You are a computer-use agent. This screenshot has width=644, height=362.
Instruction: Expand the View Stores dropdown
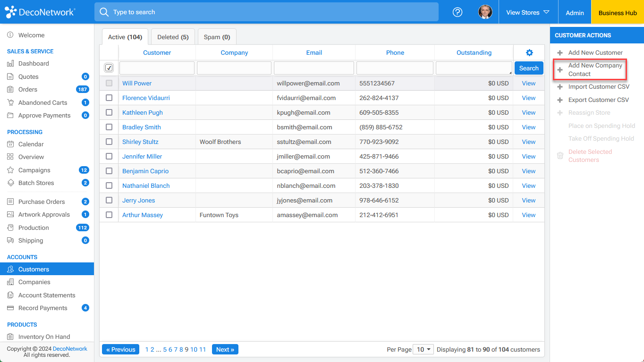tap(528, 12)
